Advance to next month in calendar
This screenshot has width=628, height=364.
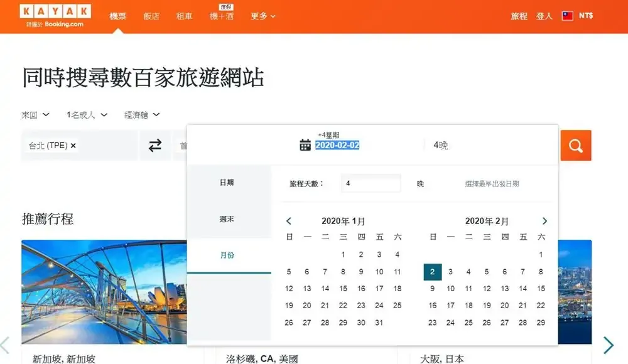tap(544, 221)
